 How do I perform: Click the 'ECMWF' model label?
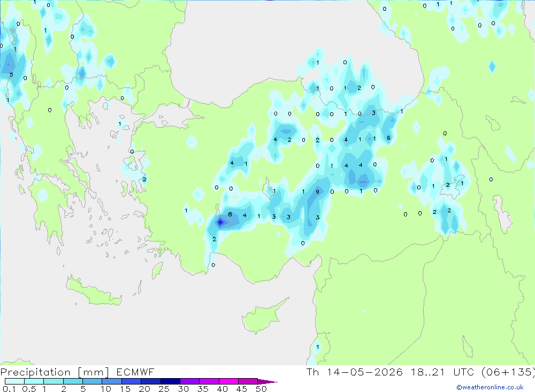point(135,372)
